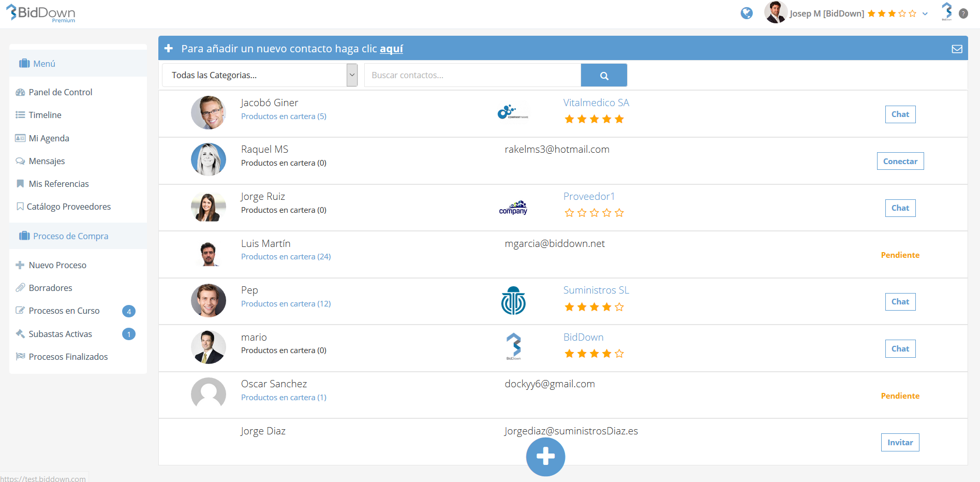Screen dimensions: 980x482
Task: Click the Suministros SL company logo
Action: tap(513, 301)
